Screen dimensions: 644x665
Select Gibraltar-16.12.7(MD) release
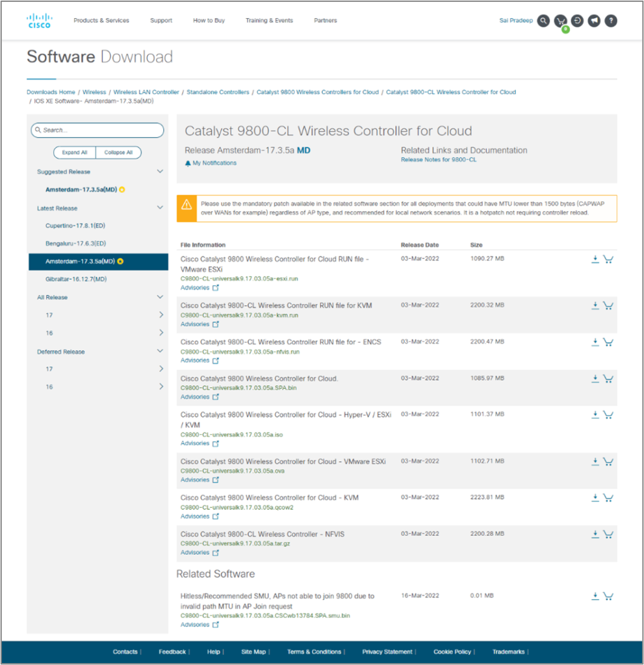point(76,279)
